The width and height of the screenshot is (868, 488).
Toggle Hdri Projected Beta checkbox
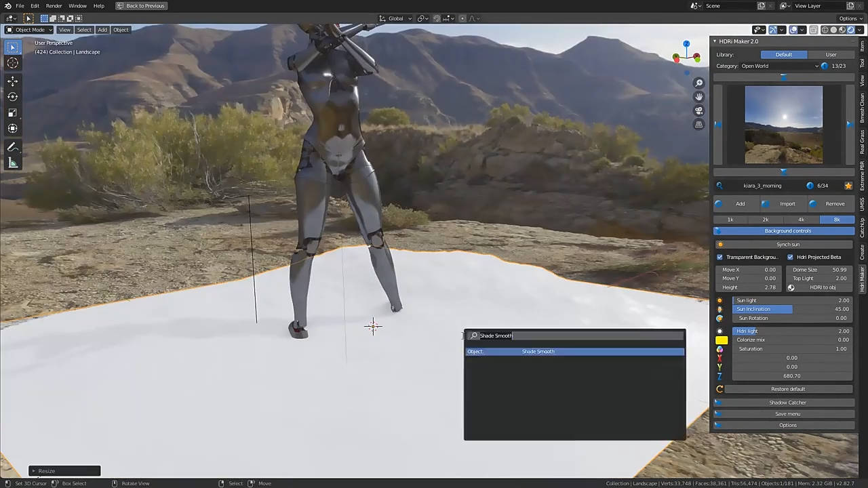pos(791,258)
